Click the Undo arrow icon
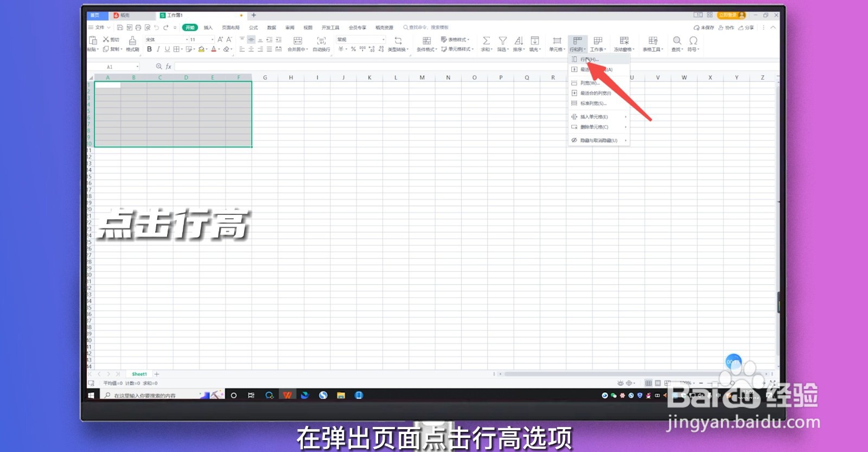Viewport: 868px width, 452px height. (157, 28)
